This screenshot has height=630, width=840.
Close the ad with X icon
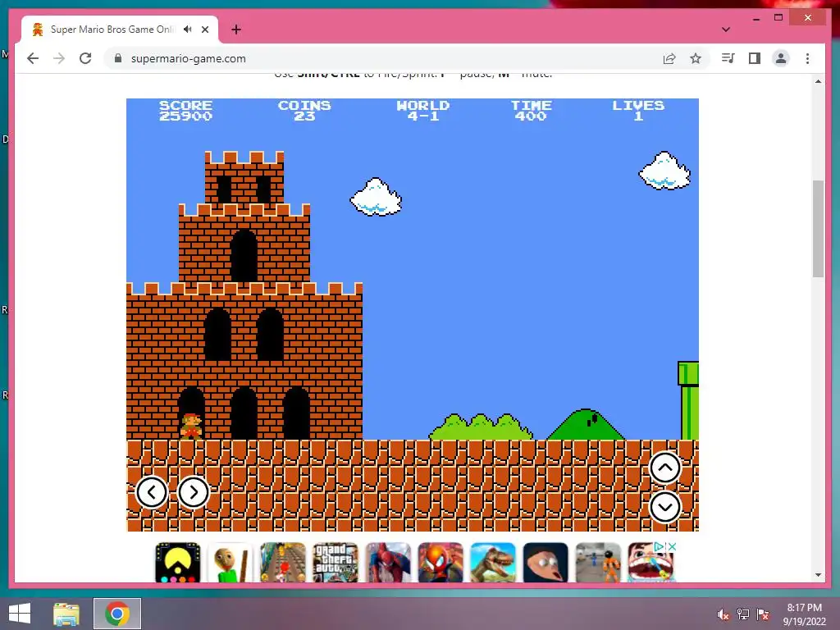(672, 546)
